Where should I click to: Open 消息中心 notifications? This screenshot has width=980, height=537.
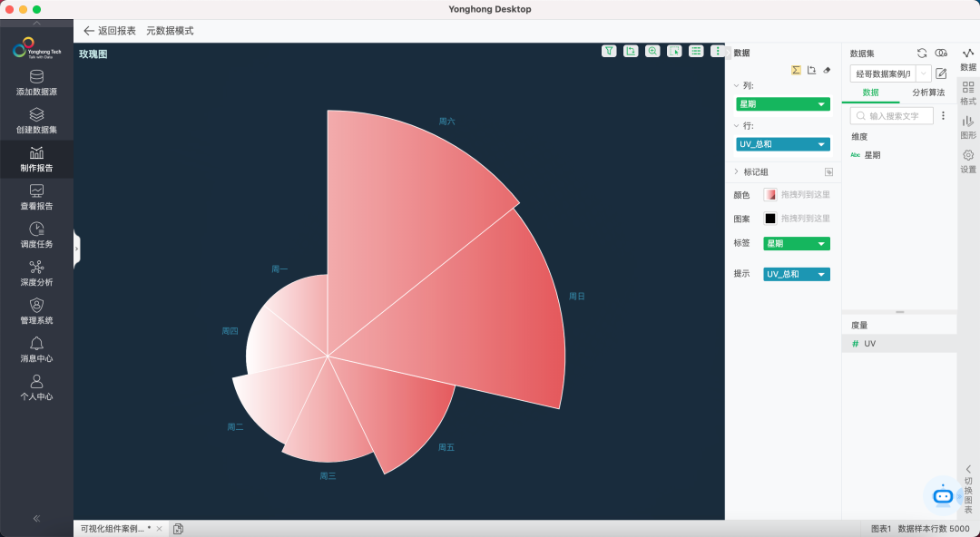36,350
